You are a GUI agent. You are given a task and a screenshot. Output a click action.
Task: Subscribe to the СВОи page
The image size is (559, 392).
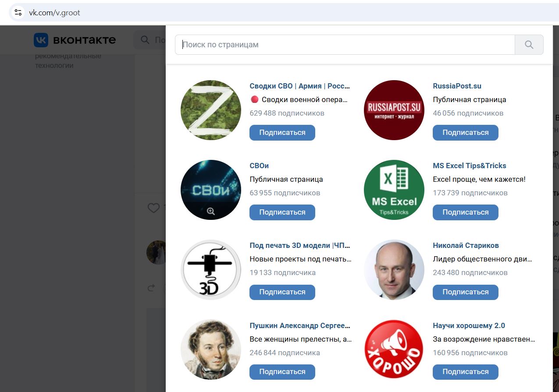(282, 212)
